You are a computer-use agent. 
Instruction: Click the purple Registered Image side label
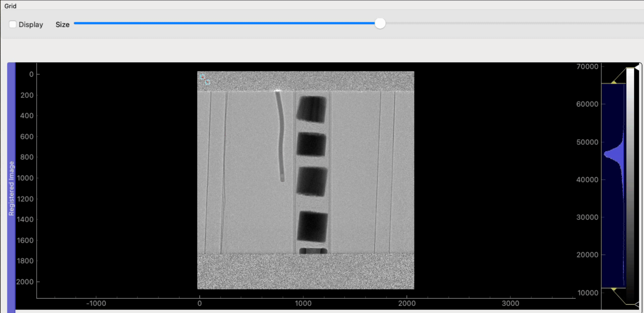11,188
